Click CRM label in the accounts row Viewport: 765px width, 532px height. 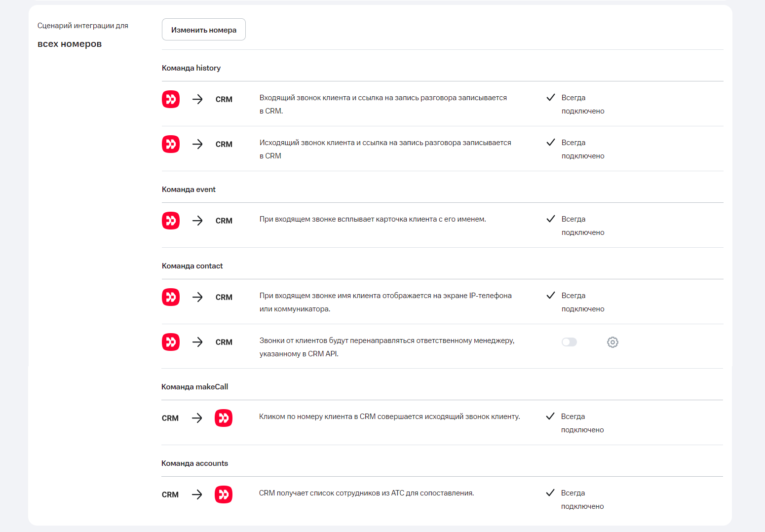170,494
